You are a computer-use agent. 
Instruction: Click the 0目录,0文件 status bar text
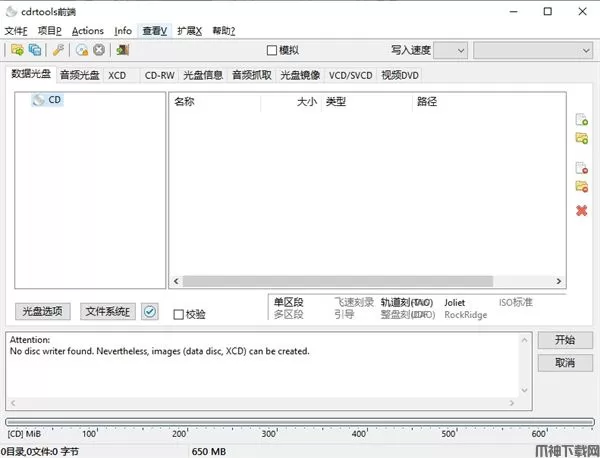(39, 452)
